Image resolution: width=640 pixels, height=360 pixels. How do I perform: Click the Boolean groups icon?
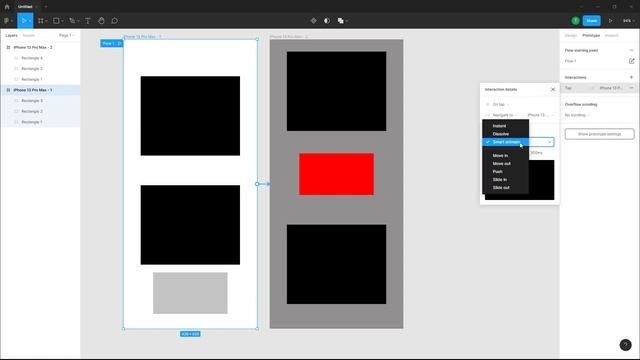coord(340,21)
